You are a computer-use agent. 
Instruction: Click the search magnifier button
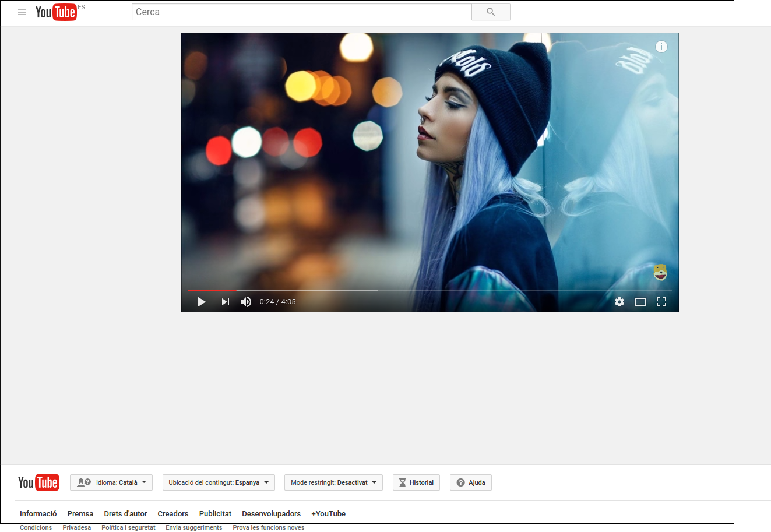[491, 12]
